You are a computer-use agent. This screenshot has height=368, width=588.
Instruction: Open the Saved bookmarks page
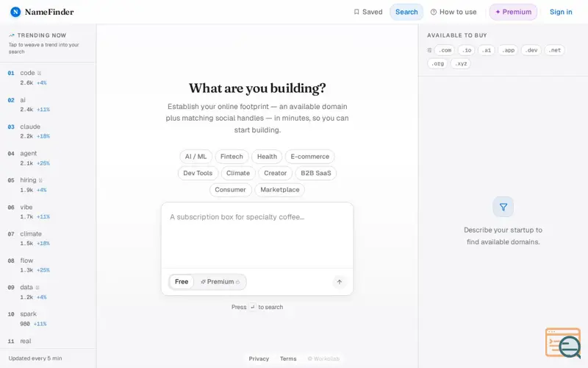pyautogui.click(x=368, y=12)
